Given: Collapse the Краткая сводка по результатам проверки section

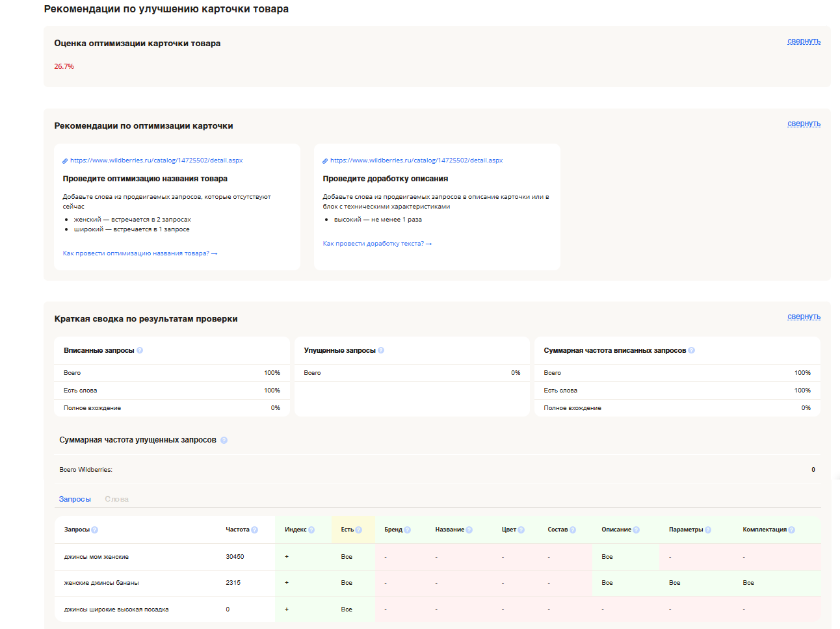Looking at the screenshot, I should click(x=804, y=316).
